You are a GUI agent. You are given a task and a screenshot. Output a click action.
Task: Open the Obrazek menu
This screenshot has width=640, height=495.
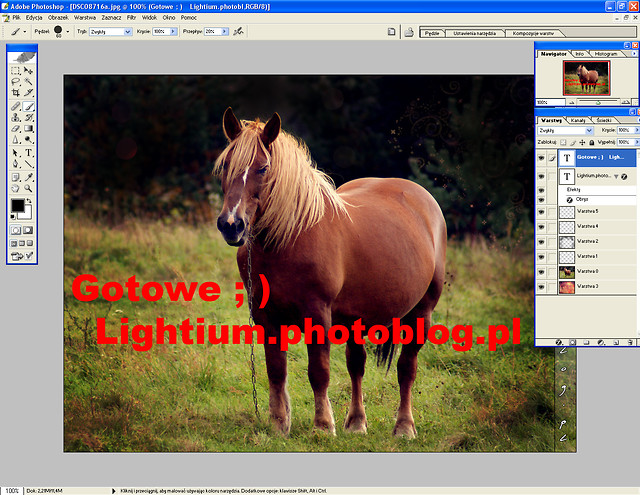click(58, 18)
